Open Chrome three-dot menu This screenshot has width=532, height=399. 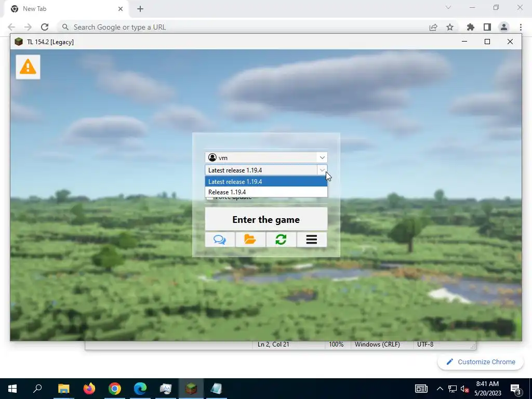click(521, 27)
